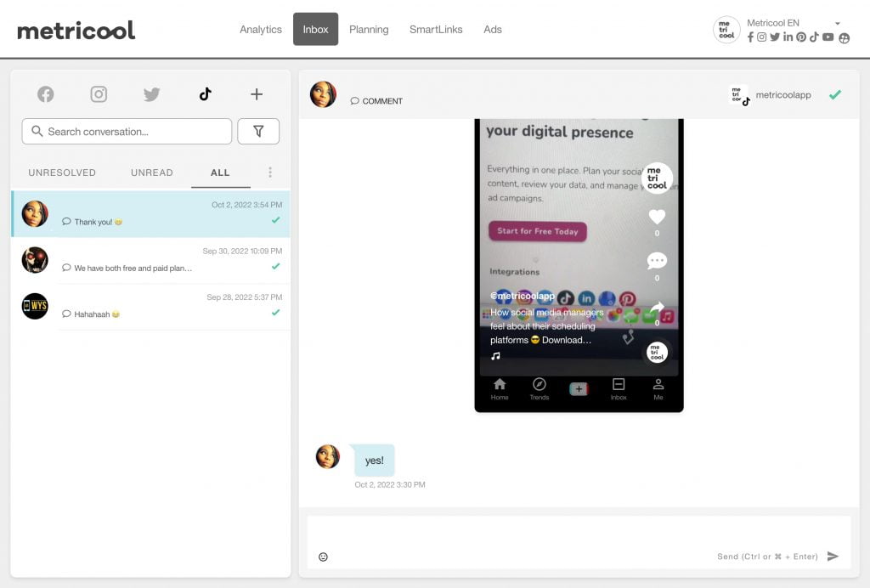870x588 pixels.
Task: Show the UNREAD conversations tab
Action: pos(152,172)
